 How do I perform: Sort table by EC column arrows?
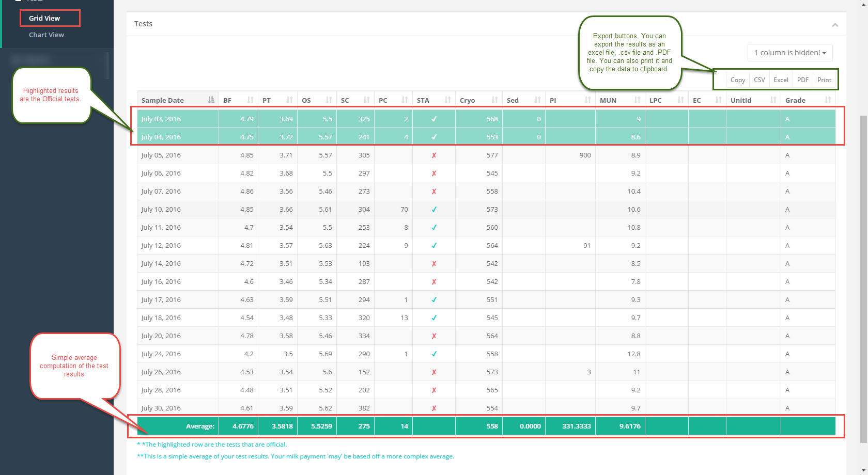[719, 100]
